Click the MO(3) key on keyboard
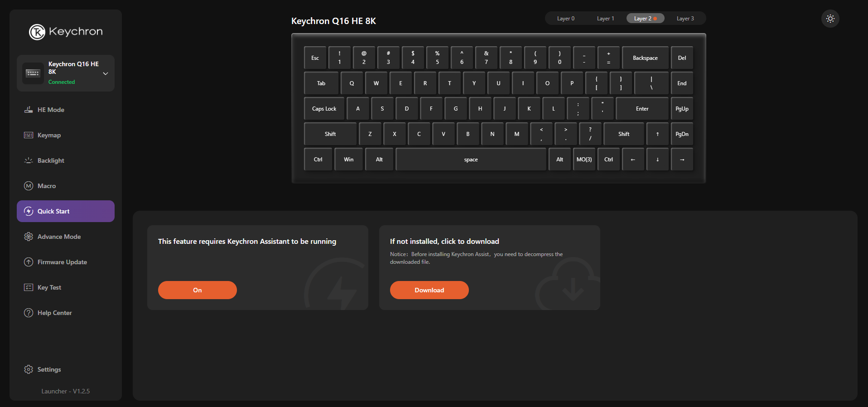 pyautogui.click(x=584, y=160)
